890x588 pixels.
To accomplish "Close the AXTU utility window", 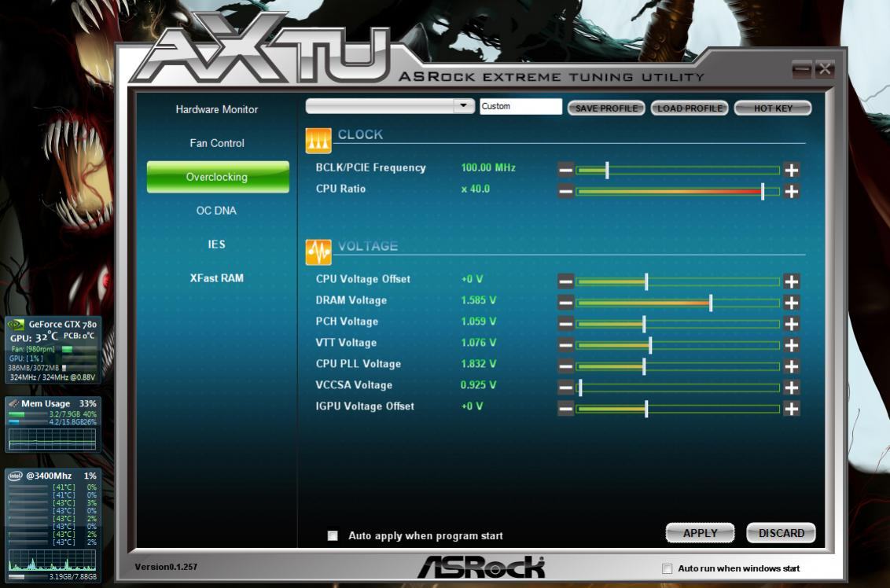I will tap(825, 69).
